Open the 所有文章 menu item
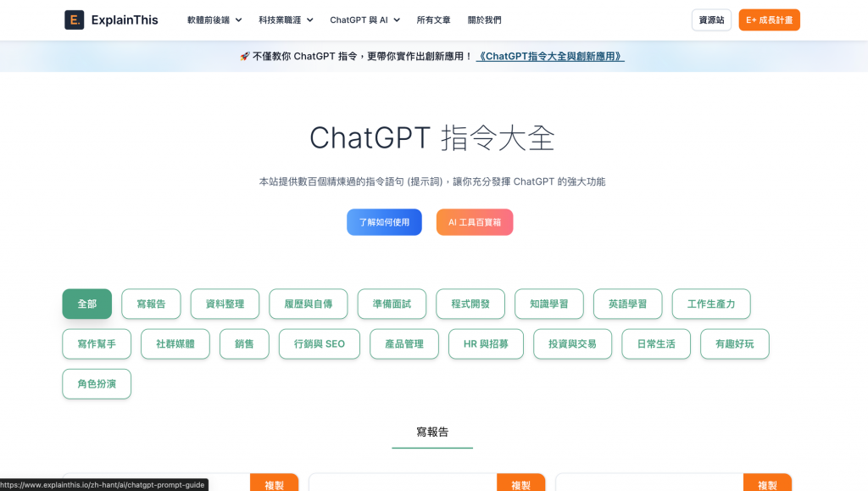Image resolution: width=868 pixels, height=491 pixels. 433,20
